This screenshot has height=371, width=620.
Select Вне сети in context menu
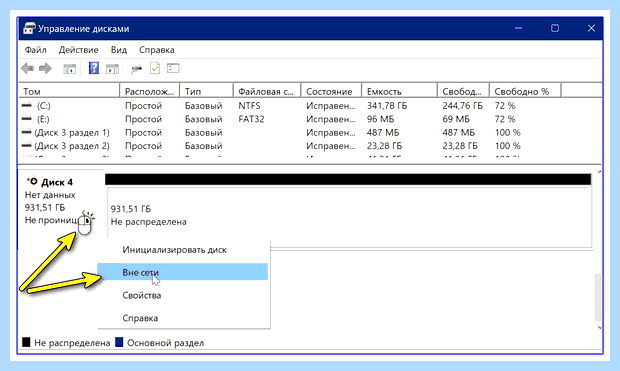[x=183, y=272]
